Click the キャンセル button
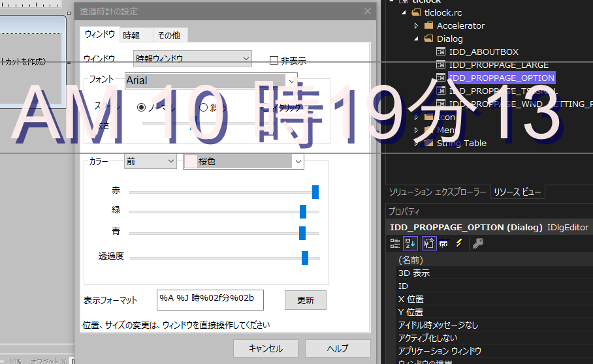This screenshot has width=593, height=364. point(265,348)
